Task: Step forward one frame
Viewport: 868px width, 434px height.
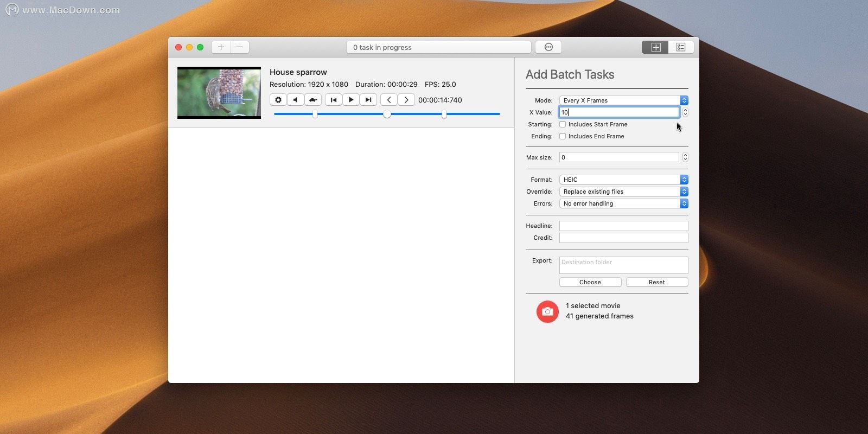Action: coord(406,100)
